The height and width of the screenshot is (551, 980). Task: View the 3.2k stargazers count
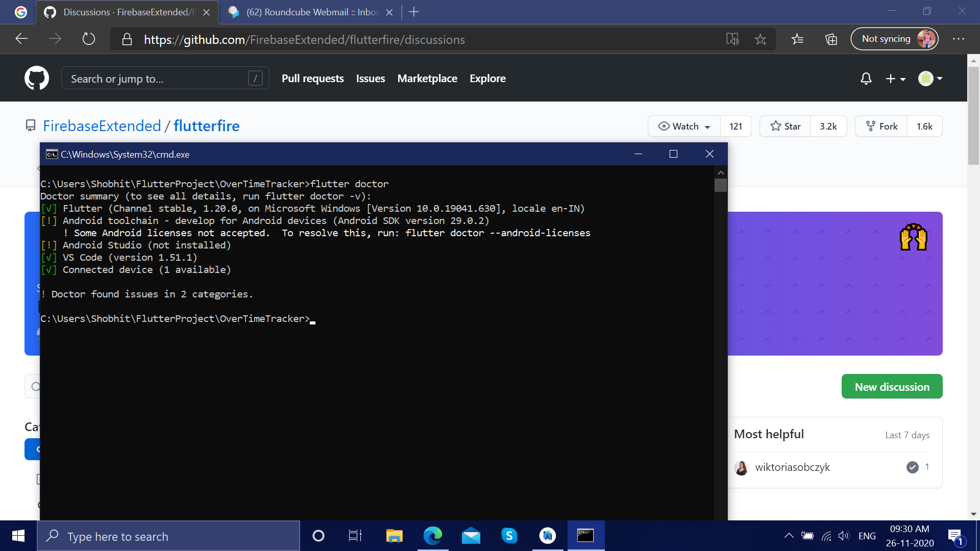click(828, 126)
